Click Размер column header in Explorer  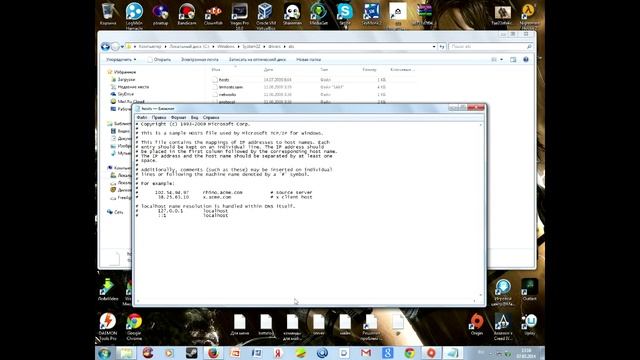click(369, 70)
